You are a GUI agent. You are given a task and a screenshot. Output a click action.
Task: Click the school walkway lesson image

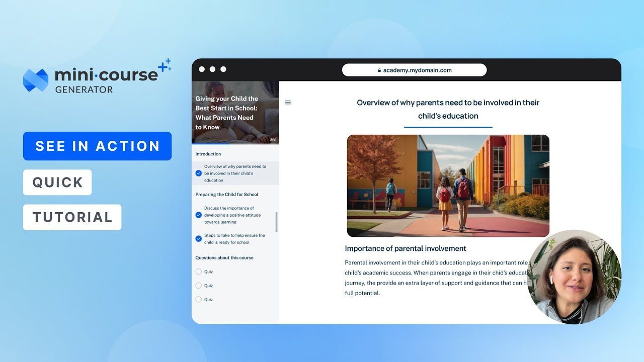point(448,186)
